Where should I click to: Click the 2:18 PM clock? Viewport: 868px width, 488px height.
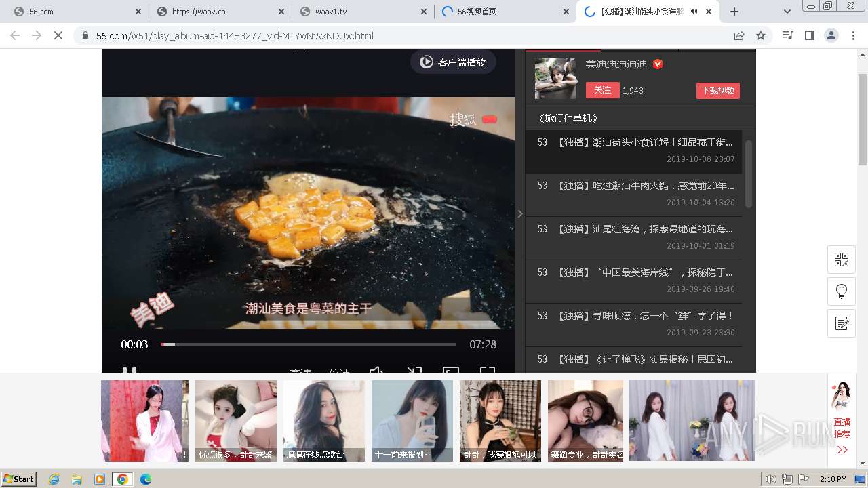(833, 479)
